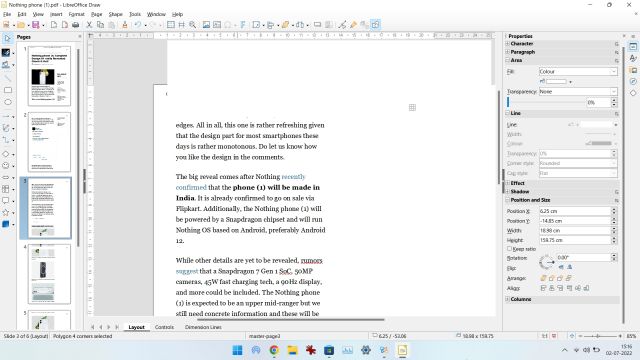
Task: Pick the Stars and Banners tool
Action: click(x=6, y=213)
